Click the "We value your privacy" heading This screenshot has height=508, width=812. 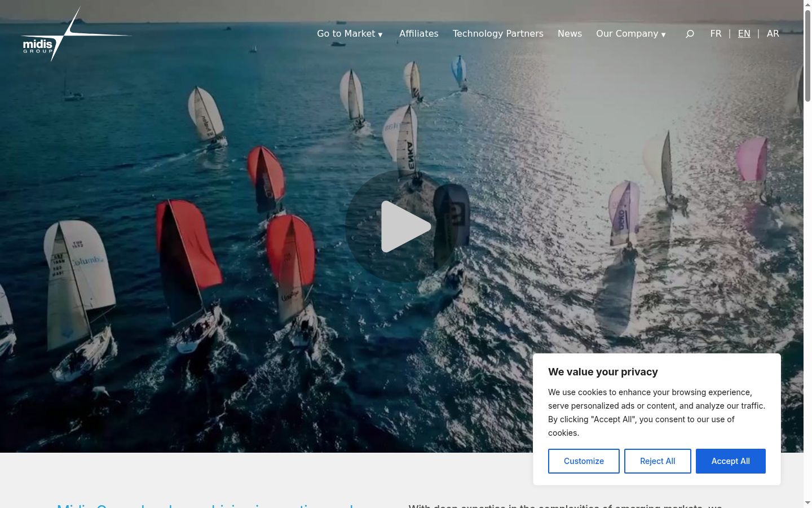click(603, 372)
